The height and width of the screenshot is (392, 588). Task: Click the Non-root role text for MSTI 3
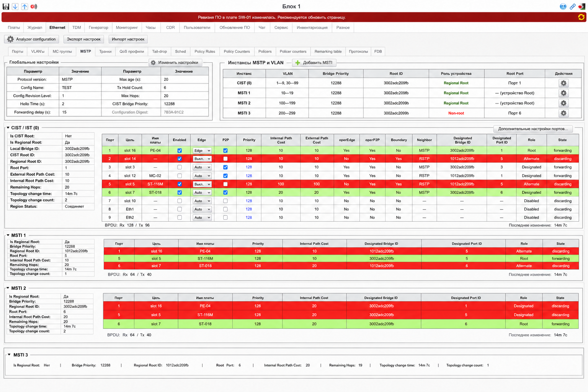tap(456, 113)
